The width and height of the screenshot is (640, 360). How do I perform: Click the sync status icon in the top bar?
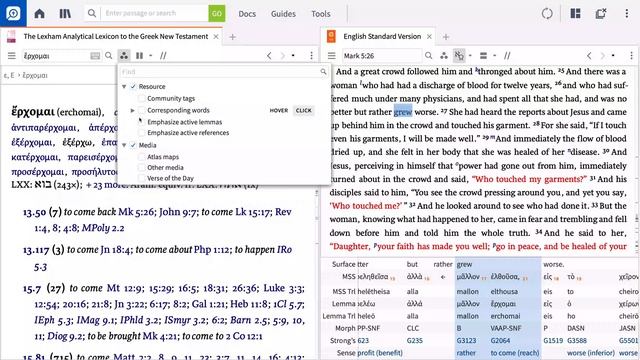coord(547,13)
